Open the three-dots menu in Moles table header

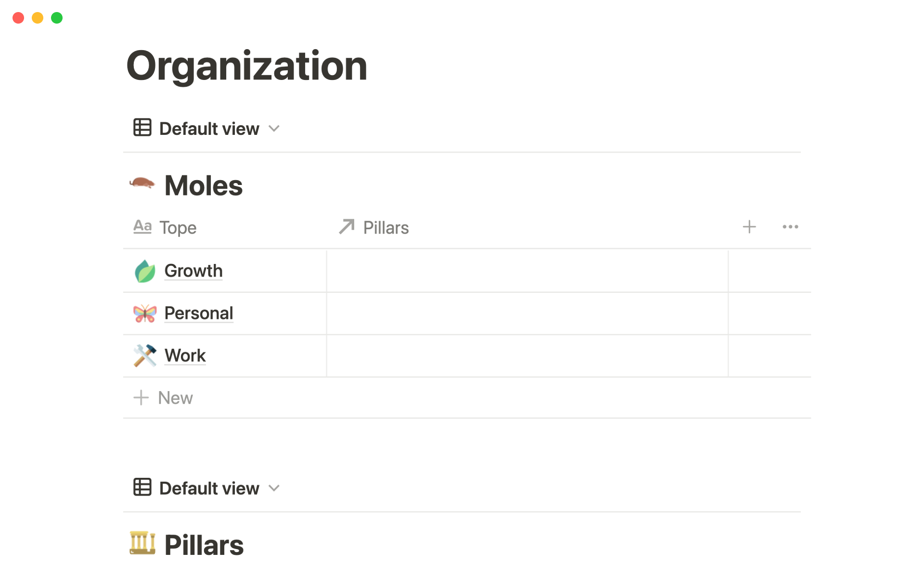click(790, 227)
